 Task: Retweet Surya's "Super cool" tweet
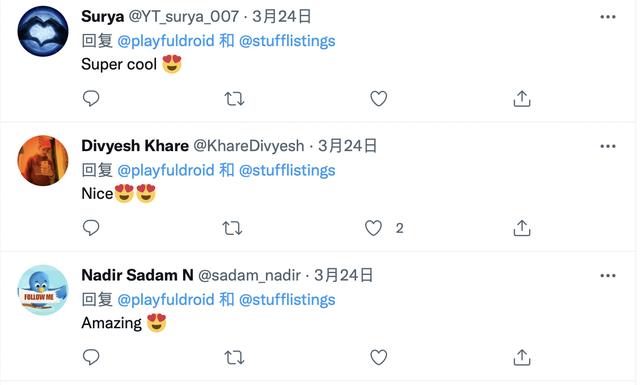[234, 99]
